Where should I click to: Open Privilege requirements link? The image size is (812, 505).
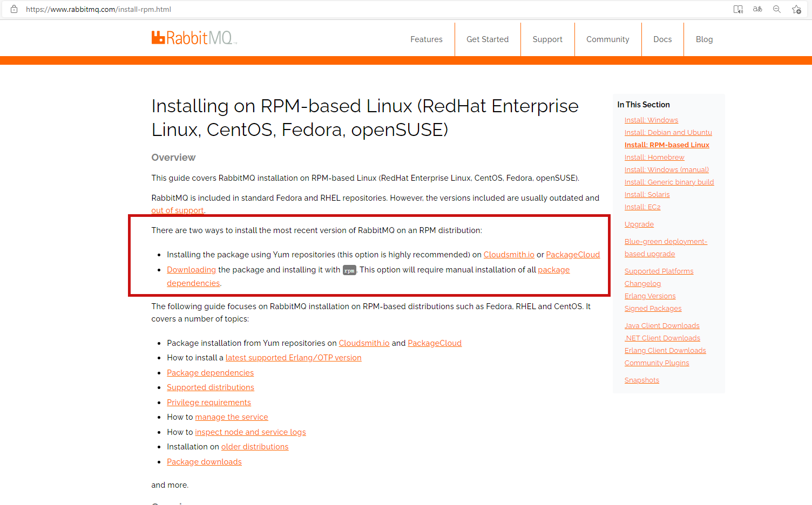pyautogui.click(x=209, y=402)
